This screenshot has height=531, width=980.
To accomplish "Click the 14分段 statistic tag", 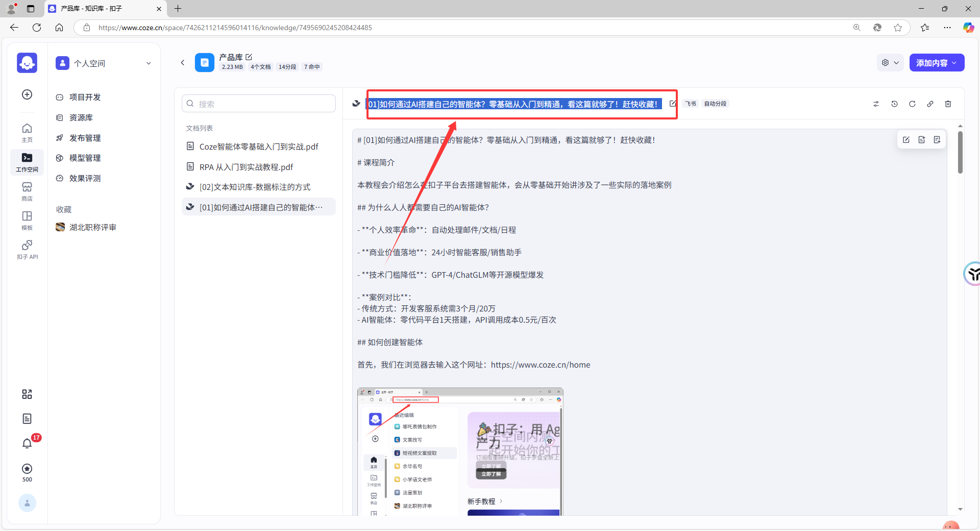I will click(x=287, y=67).
